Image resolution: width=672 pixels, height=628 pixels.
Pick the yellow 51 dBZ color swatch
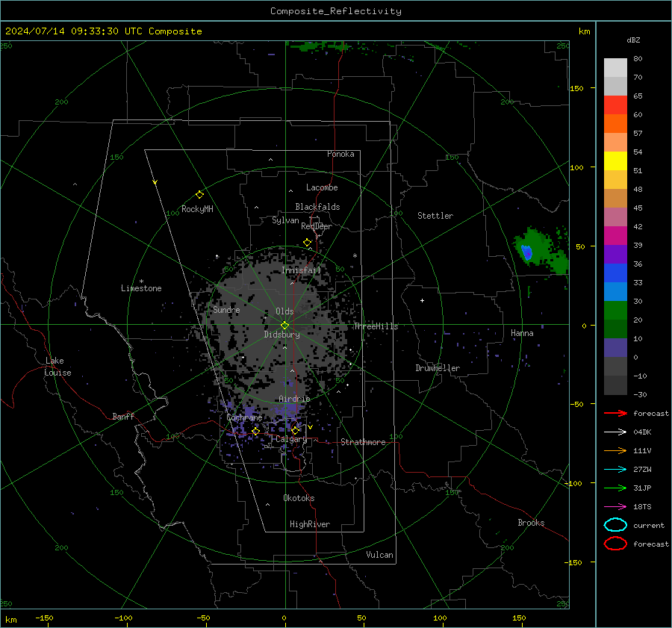pyautogui.click(x=615, y=161)
